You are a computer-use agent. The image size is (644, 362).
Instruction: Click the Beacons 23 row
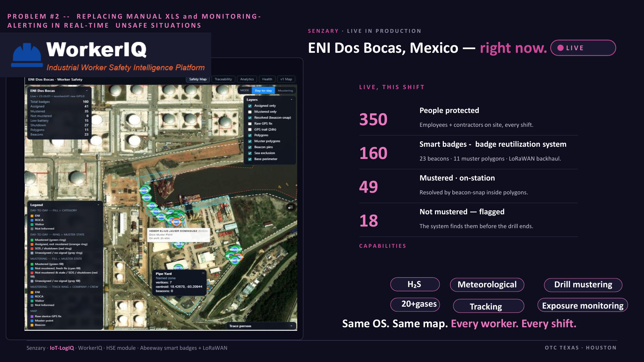point(59,135)
